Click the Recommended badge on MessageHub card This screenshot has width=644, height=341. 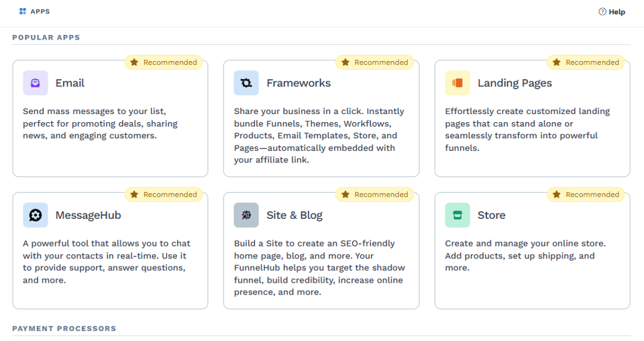(x=164, y=195)
